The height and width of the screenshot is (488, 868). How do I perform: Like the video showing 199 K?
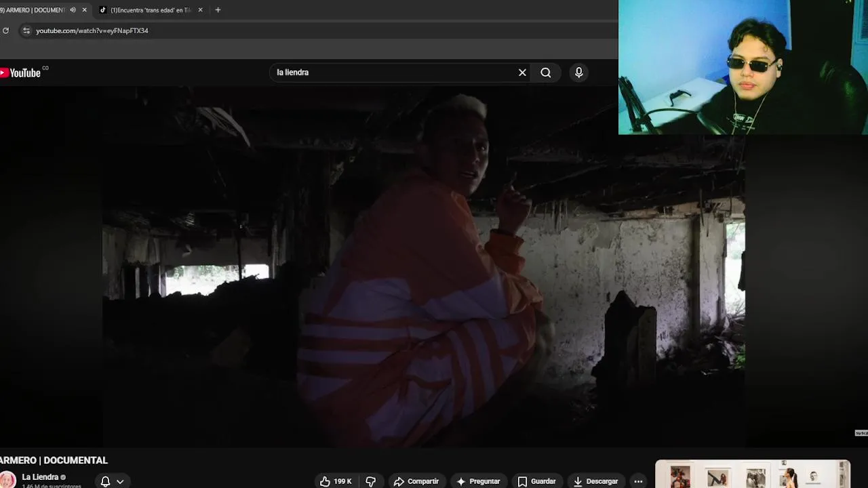(336, 481)
